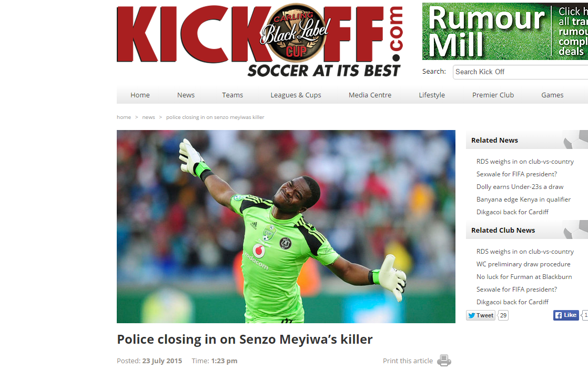This screenshot has width=588, height=369.
Task: Open 'Sexwale for FIFA president?' in Related News
Action: pyautogui.click(x=517, y=174)
